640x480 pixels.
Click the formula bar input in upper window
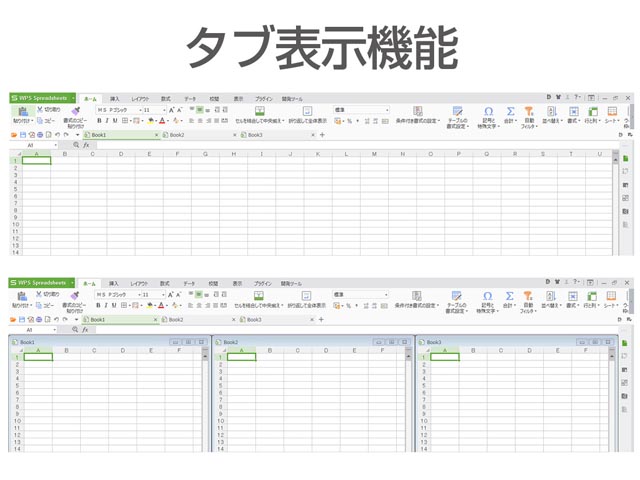click(357, 145)
